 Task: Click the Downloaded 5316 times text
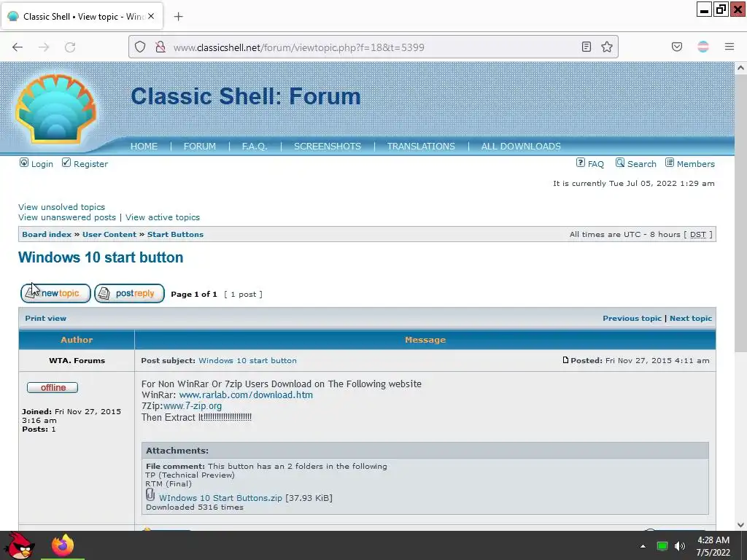[x=195, y=507]
